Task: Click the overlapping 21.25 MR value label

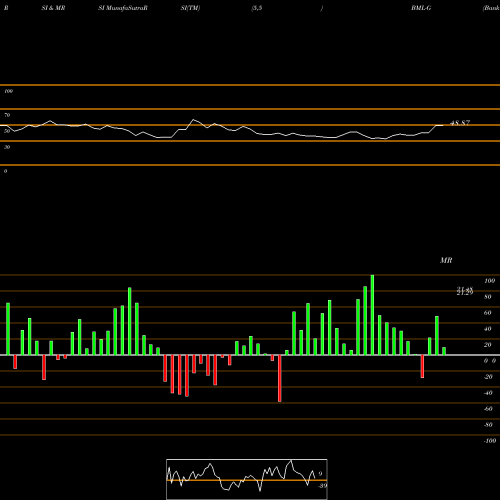Action: [465, 292]
